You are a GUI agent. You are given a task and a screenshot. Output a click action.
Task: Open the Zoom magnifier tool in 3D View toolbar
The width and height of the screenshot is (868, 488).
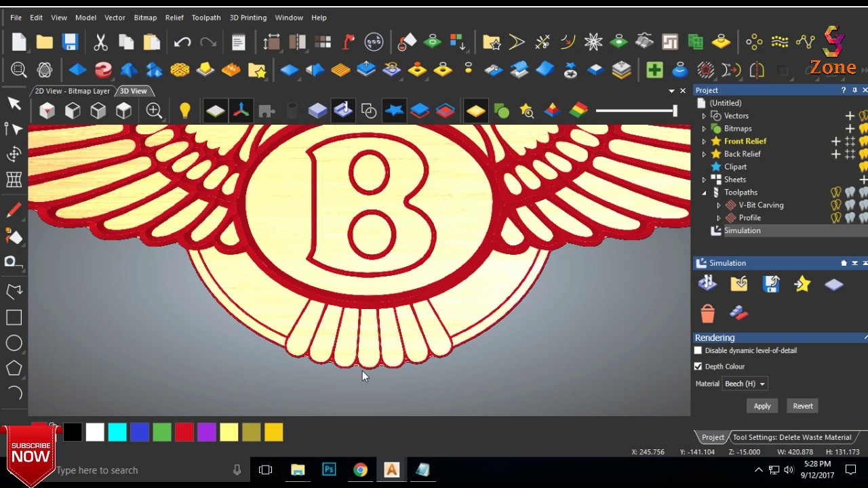pos(154,110)
